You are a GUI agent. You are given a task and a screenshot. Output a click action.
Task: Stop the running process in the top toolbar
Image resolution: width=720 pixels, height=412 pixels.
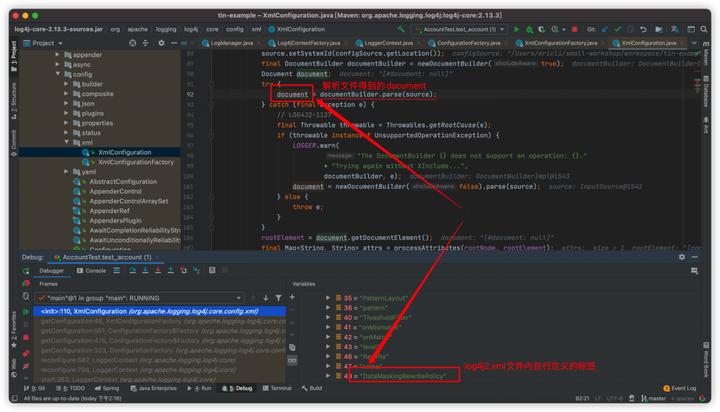pyautogui.click(x=574, y=29)
